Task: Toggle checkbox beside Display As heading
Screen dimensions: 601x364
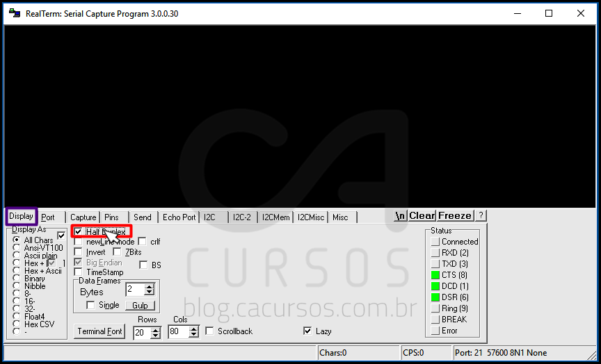Action: [61, 235]
